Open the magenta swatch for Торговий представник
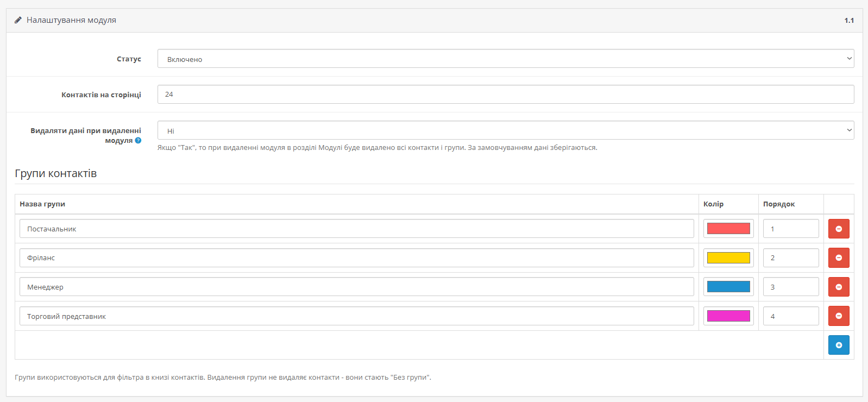Image resolution: width=868 pixels, height=402 pixels. tap(728, 316)
